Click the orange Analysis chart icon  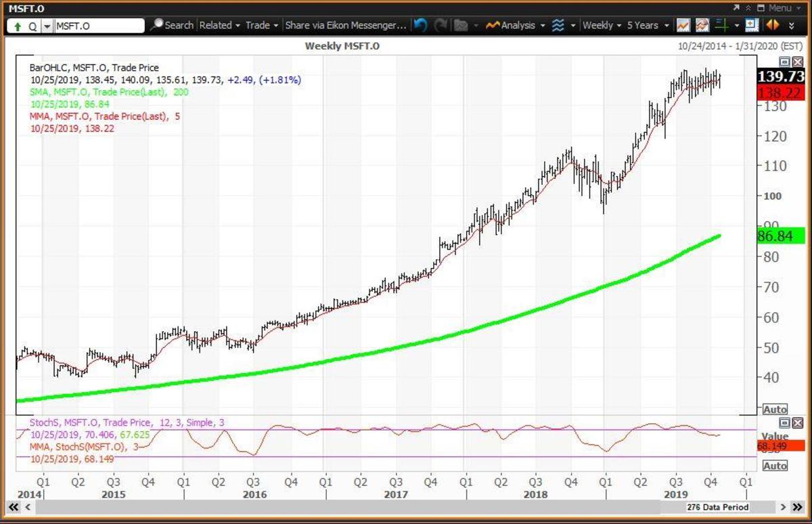491,25
